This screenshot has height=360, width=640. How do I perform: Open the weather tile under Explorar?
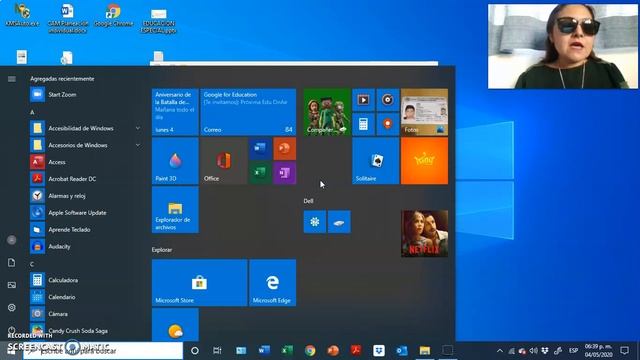[x=175, y=325]
